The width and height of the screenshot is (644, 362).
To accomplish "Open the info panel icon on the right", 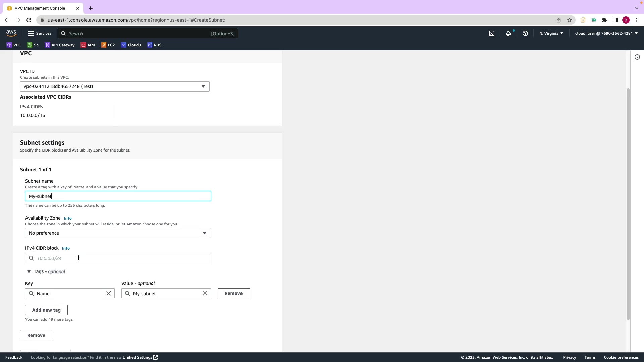I will pos(637,57).
